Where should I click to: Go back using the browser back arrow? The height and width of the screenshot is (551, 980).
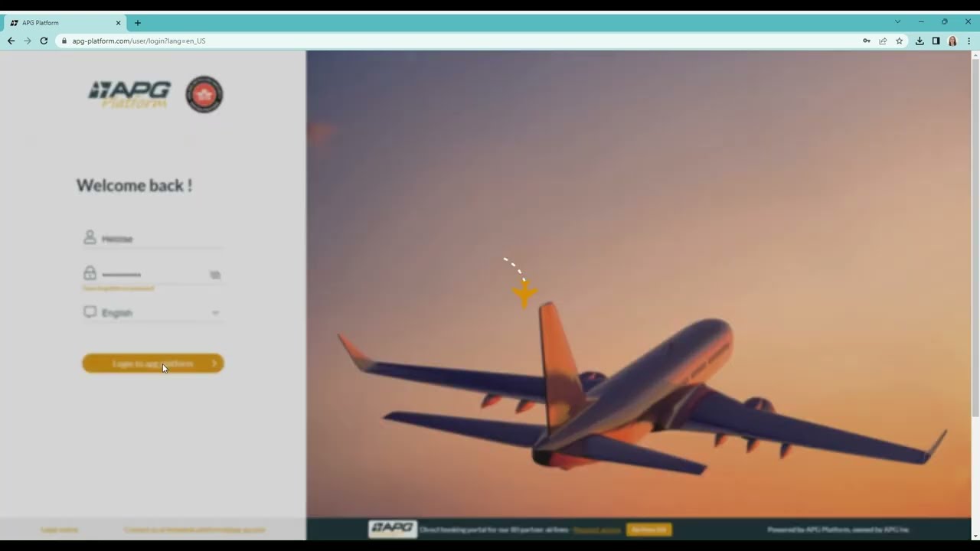tap(11, 41)
